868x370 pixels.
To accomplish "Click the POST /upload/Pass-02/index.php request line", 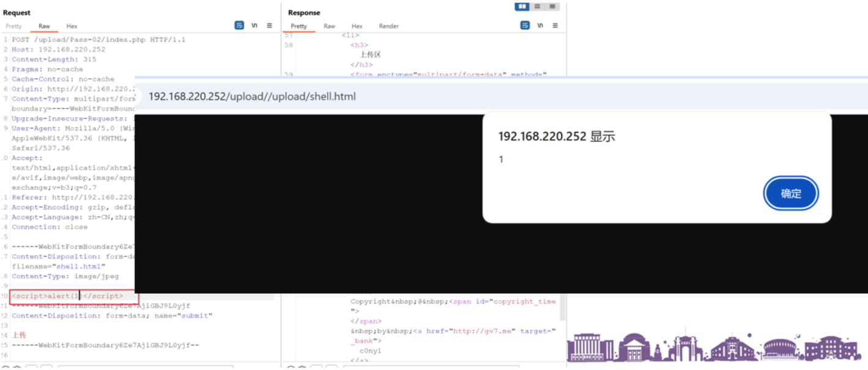I will 98,40.
